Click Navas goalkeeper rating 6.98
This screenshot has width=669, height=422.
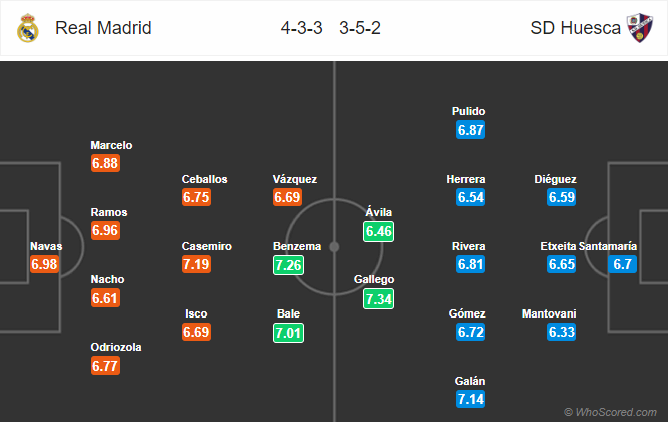pyautogui.click(x=44, y=264)
